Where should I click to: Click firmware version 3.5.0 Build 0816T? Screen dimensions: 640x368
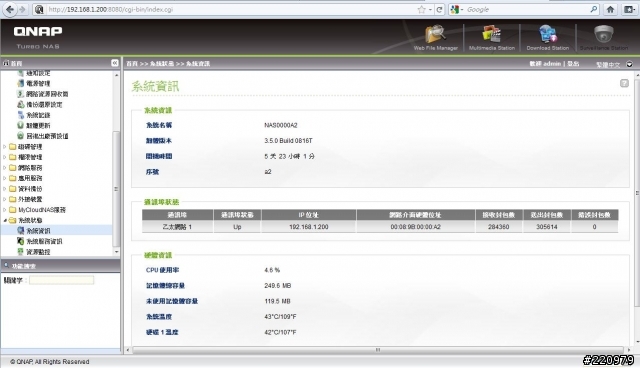click(x=288, y=141)
